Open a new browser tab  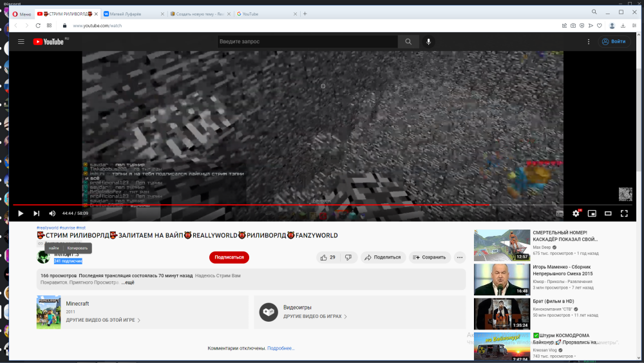pyautogui.click(x=305, y=14)
